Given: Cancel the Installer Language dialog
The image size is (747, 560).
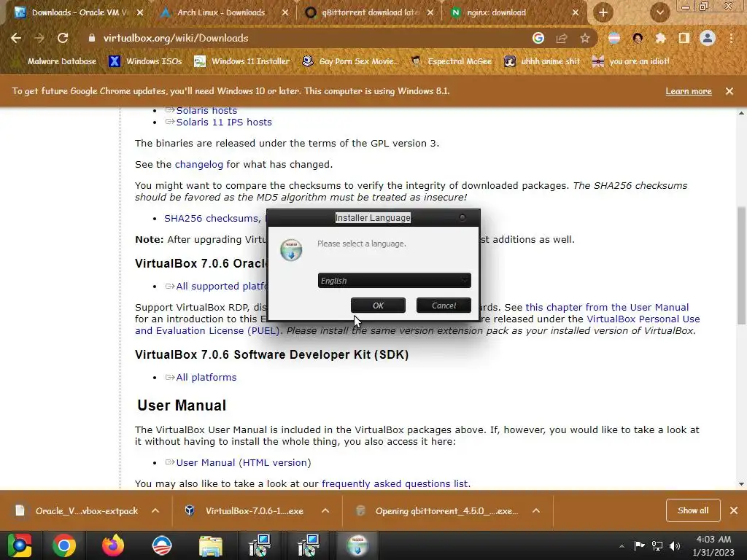Looking at the screenshot, I should pyautogui.click(x=444, y=306).
